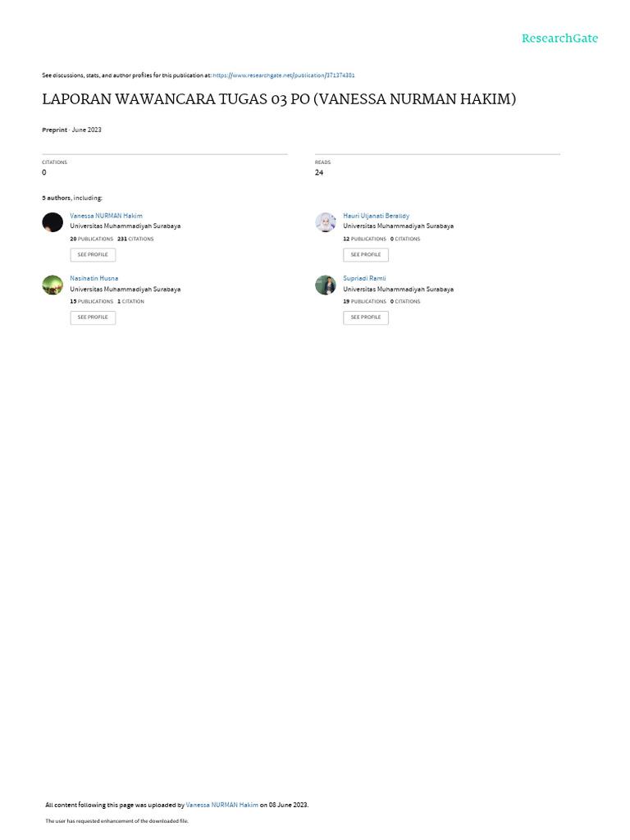Click the Reads count value 24

pos(319,172)
